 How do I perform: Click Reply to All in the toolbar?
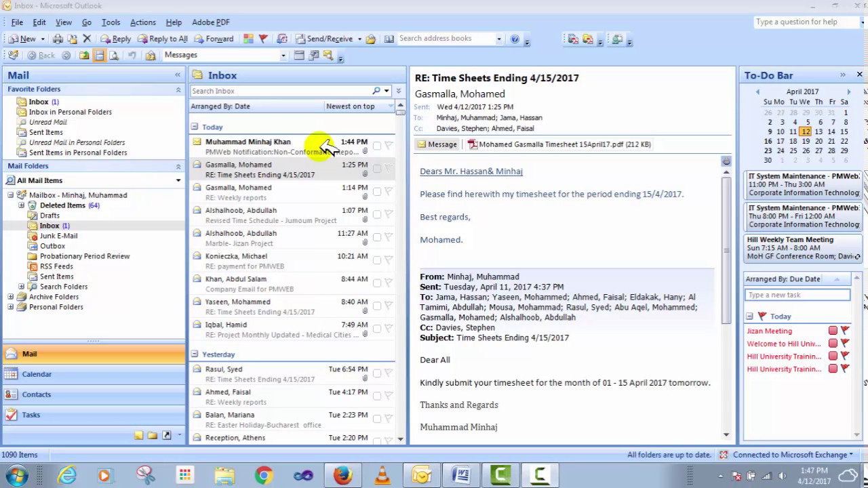[x=162, y=39]
